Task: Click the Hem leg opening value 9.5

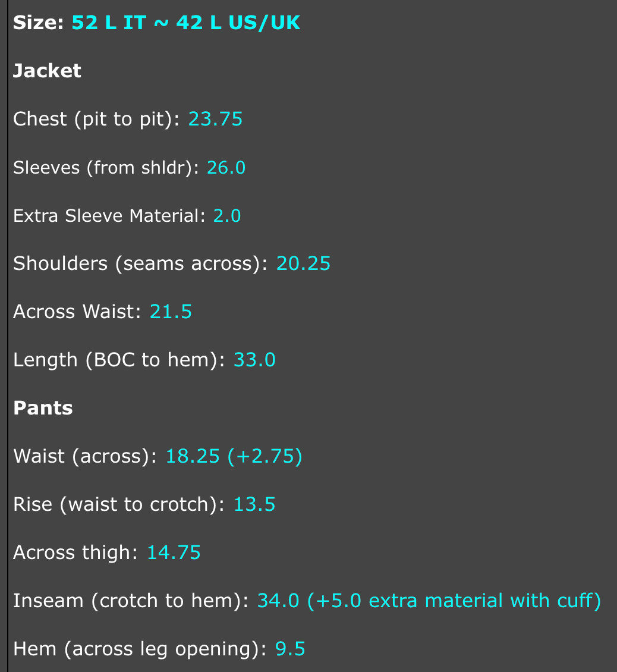Action: point(290,649)
